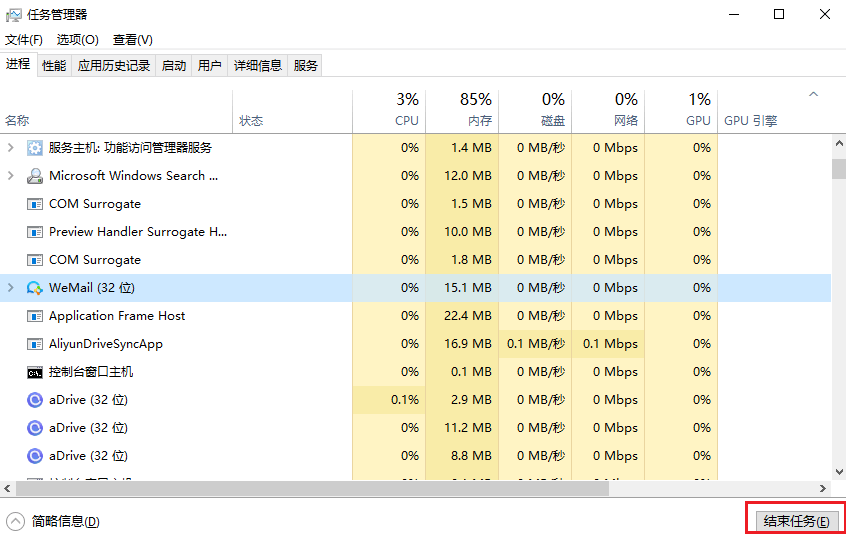Switch to the 应用历史记录 tab
Image resolution: width=846 pixels, height=539 pixels.
pyautogui.click(x=114, y=66)
